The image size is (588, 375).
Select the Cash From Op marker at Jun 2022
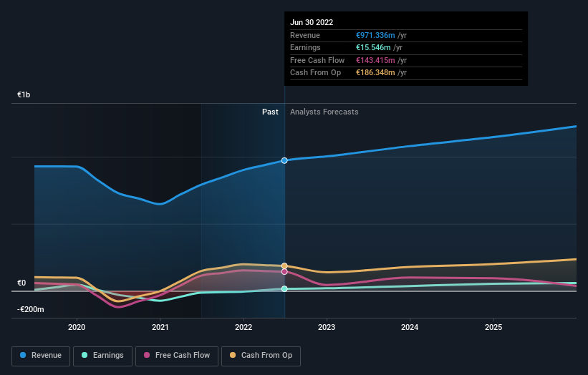pyautogui.click(x=284, y=266)
